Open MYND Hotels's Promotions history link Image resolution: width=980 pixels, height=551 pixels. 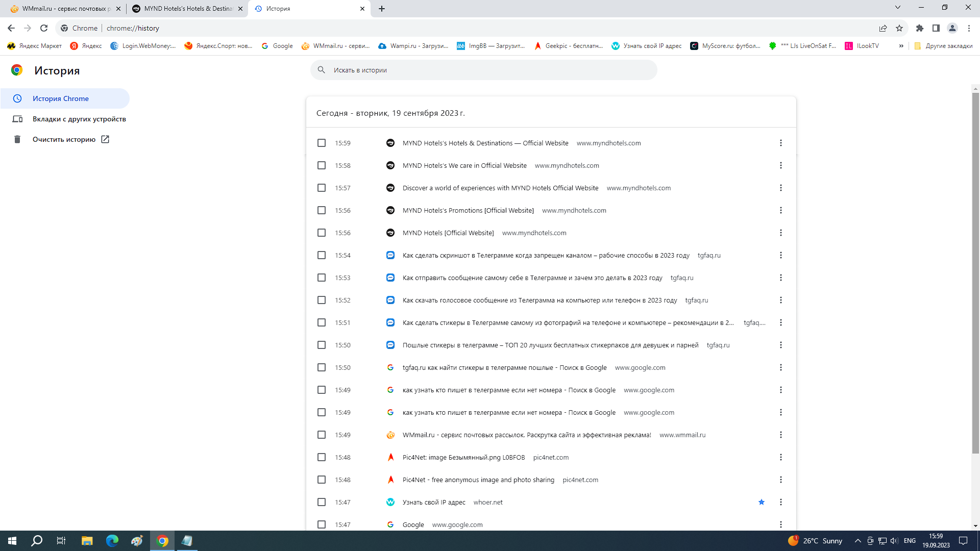468,210
